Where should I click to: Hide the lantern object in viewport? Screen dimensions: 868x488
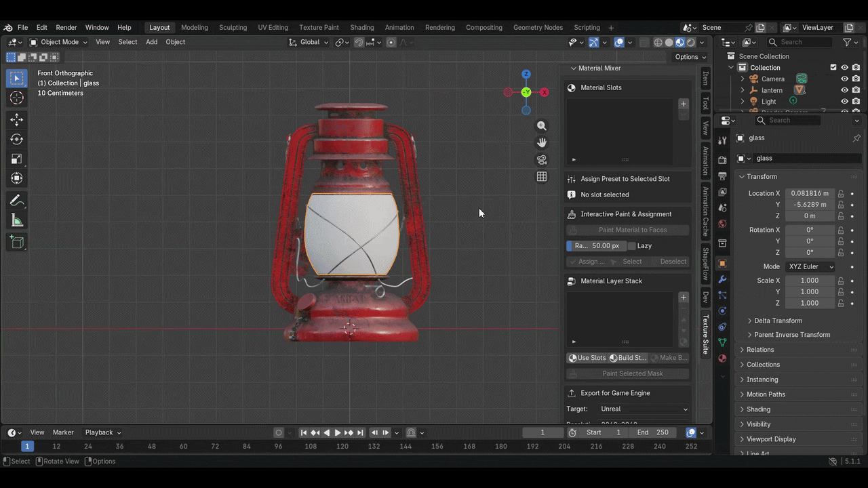coord(845,90)
